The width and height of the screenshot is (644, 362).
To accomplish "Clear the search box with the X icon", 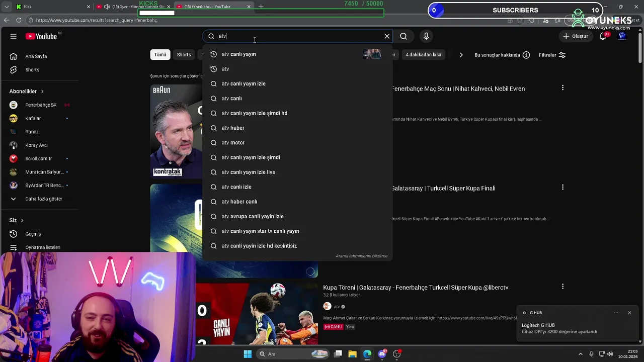I will click(387, 36).
